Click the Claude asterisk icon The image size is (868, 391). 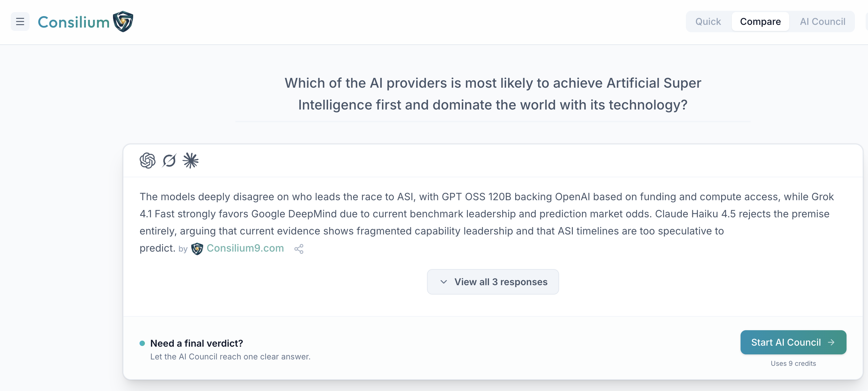(191, 160)
